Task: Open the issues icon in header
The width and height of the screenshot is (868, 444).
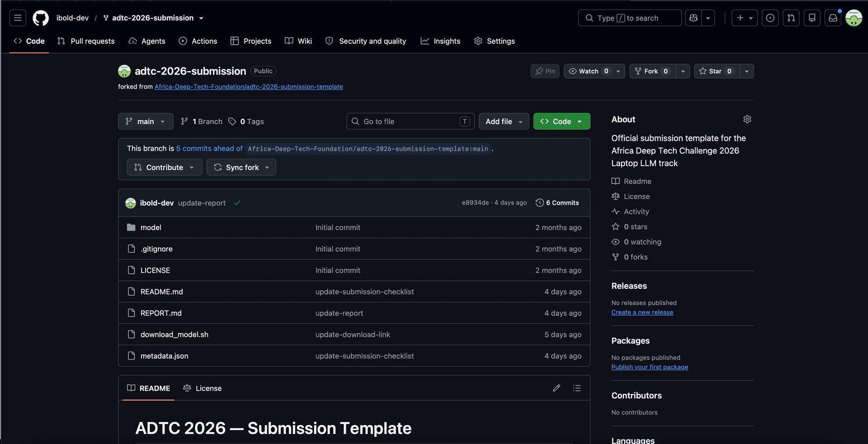Action: pyautogui.click(x=770, y=18)
